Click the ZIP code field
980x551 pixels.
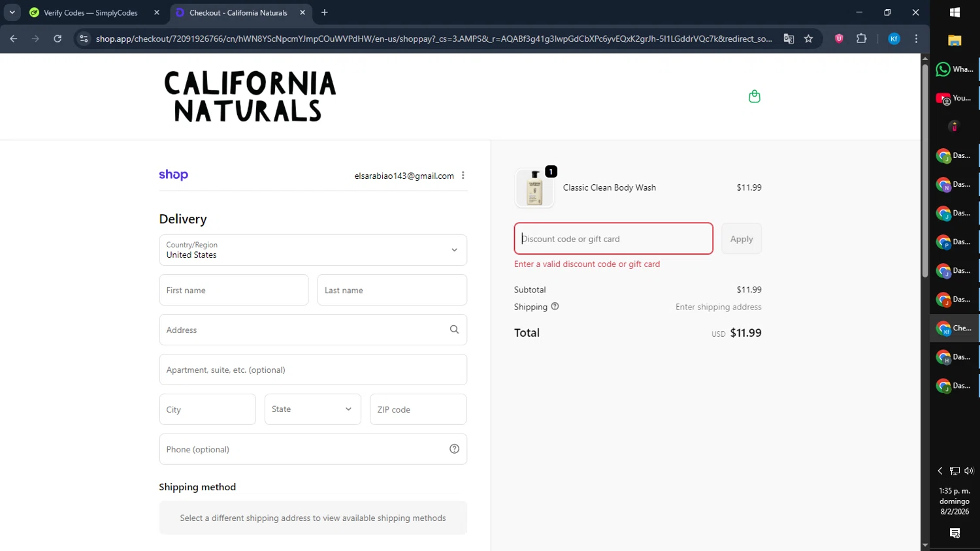pos(418,409)
